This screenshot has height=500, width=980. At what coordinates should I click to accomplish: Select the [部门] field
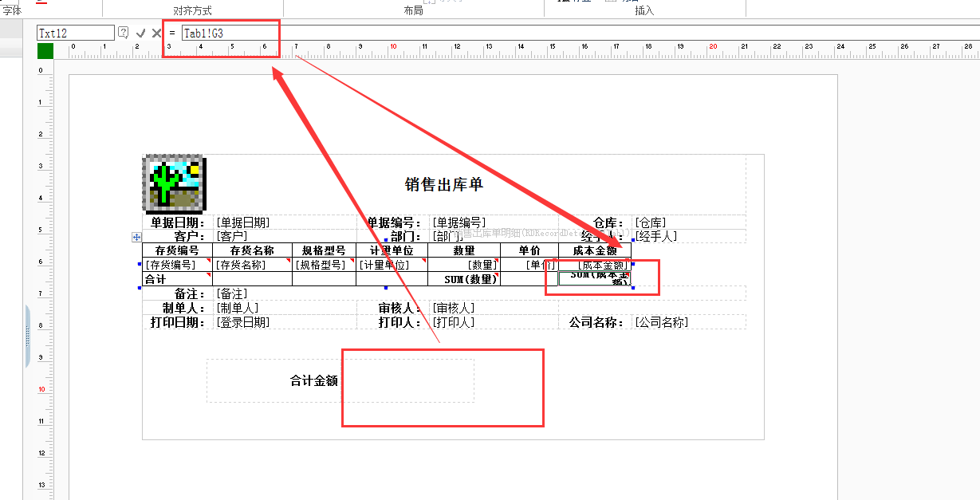tap(448, 236)
